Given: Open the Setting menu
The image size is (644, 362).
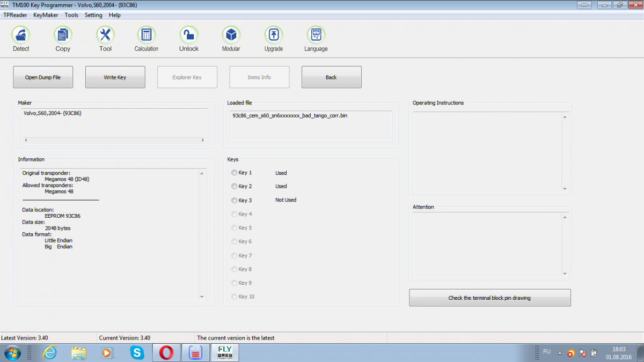Looking at the screenshot, I should (93, 15).
